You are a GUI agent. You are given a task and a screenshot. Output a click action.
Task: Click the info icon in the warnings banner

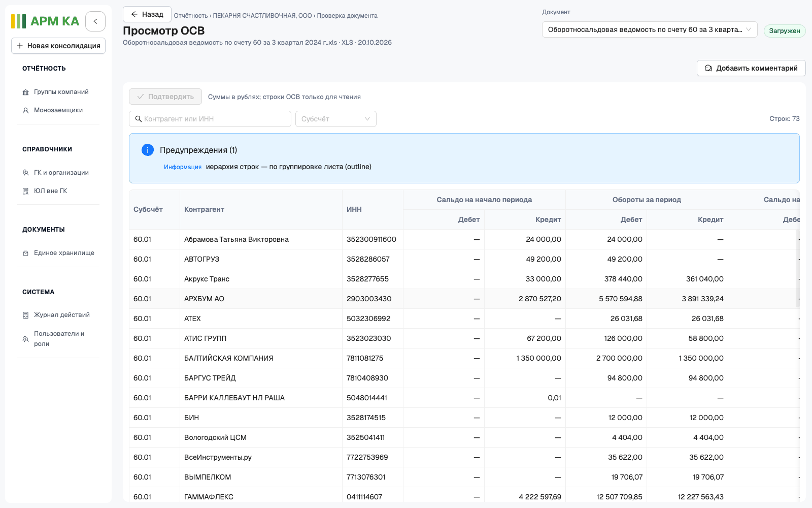148,150
